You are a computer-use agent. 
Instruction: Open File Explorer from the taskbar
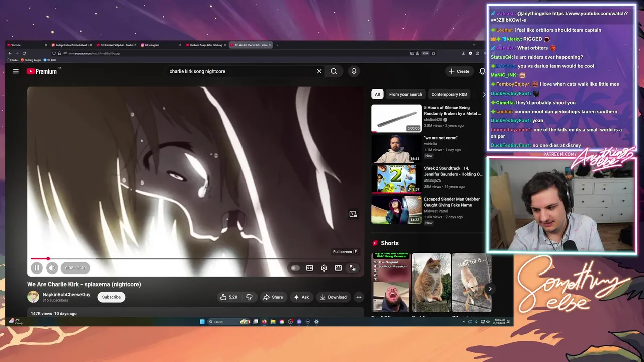point(273,322)
